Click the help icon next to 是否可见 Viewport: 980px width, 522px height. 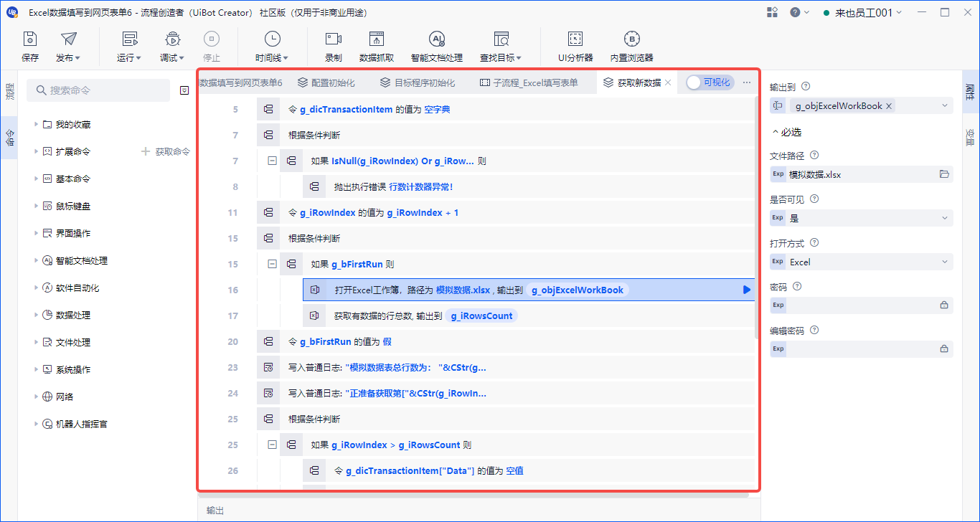coord(814,199)
